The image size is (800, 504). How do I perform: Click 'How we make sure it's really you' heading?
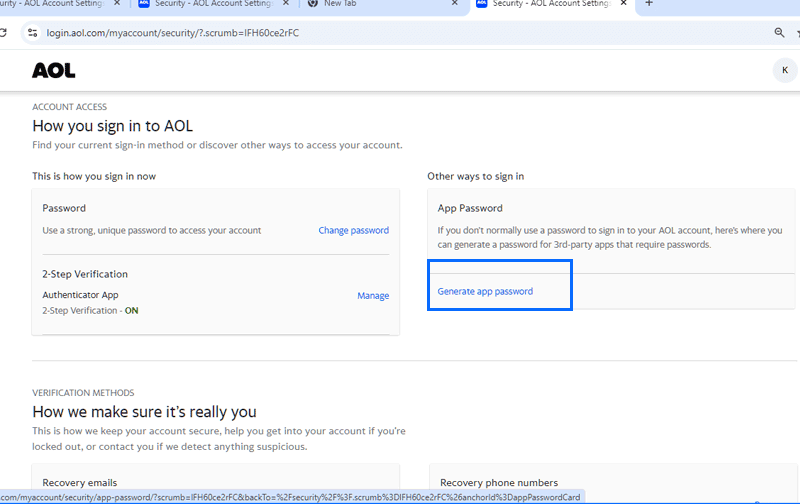(x=144, y=412)
